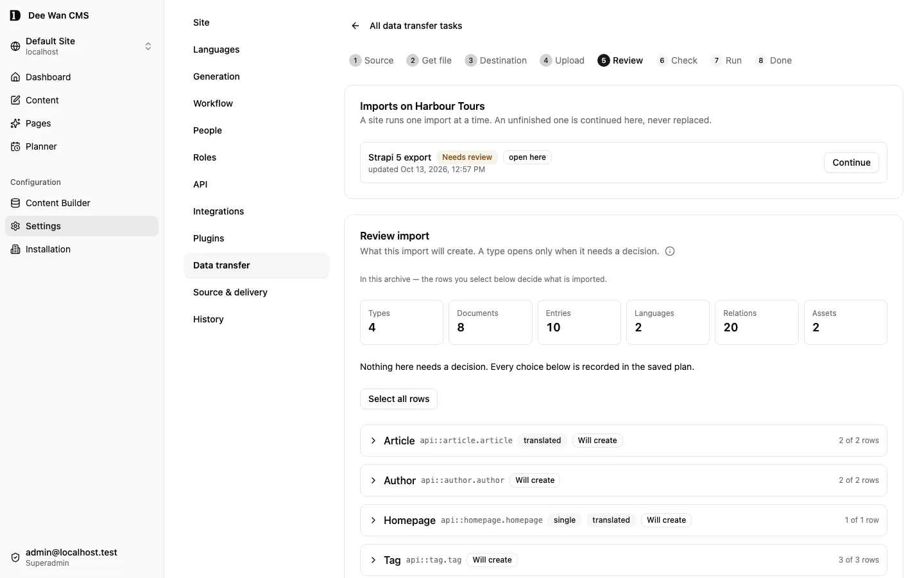Continue the Strapi 5 export import
Screen dimensions: 924x578
coord(851,162)
